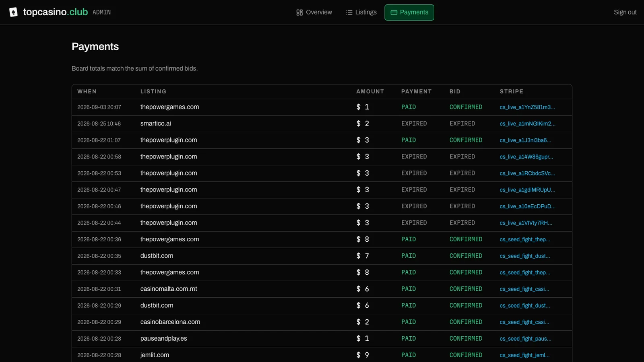The image size is (644, 362).
Task: Click the Payments page heading
Action: pos(95,47)
